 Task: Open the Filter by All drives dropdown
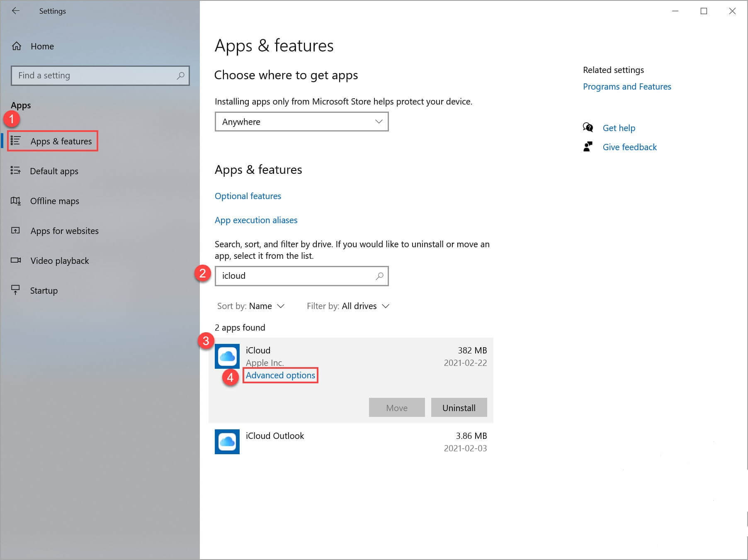[348, 306]
